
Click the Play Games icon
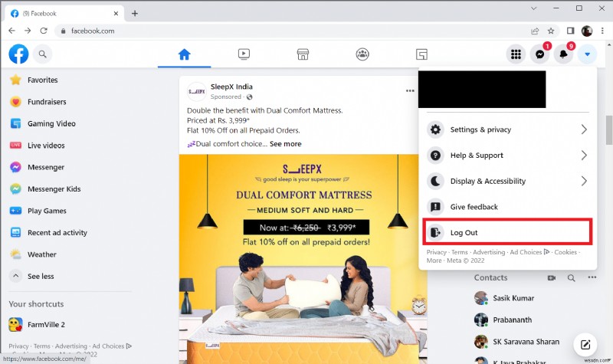click(x=15, y=211)
